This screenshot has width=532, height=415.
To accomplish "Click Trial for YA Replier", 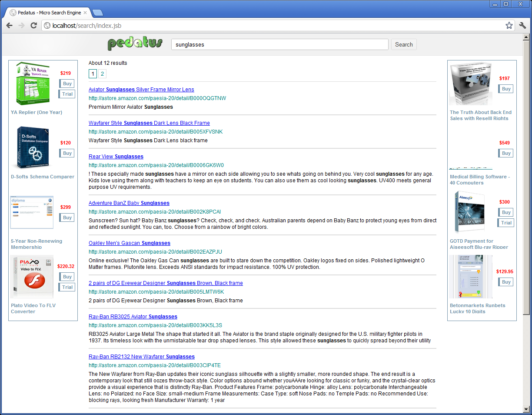I will [67, 94].
